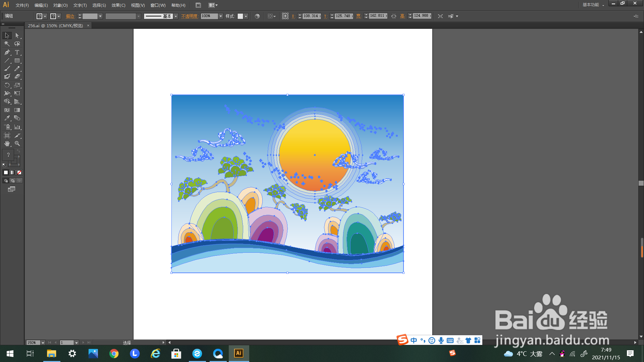Screen dimensions: 644x362
Task: Open the 效果(C) menu
Action: tap(118, 5)
